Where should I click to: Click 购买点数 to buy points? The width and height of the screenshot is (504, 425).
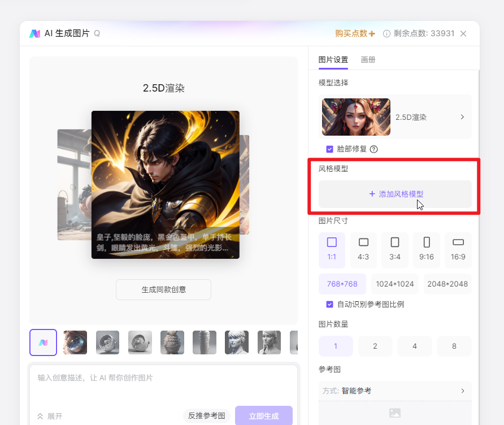click(x=355, y=33)
